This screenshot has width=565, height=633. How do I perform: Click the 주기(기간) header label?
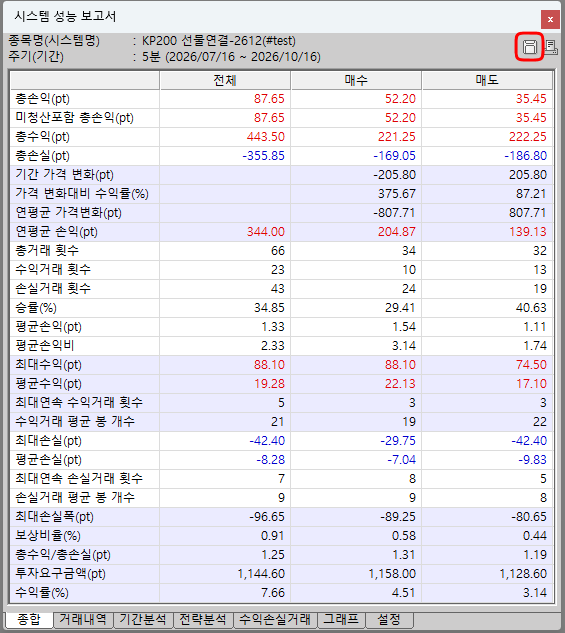pos(36,57)
